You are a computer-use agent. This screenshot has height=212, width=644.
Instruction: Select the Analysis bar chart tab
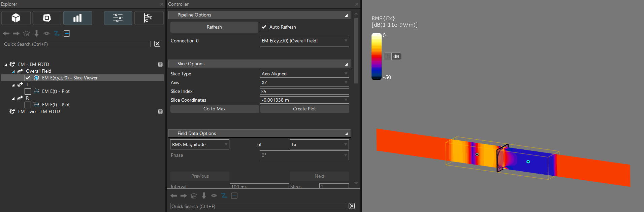coord(77,18)
